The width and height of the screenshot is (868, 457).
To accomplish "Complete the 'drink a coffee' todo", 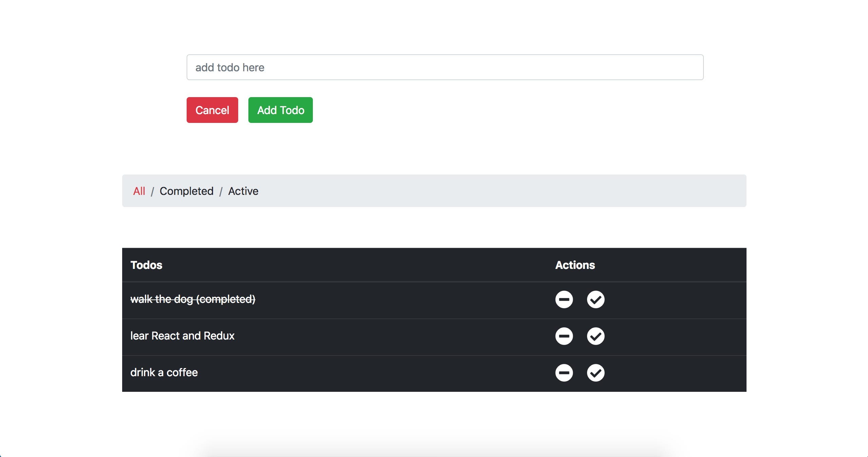I will [596, 373].
